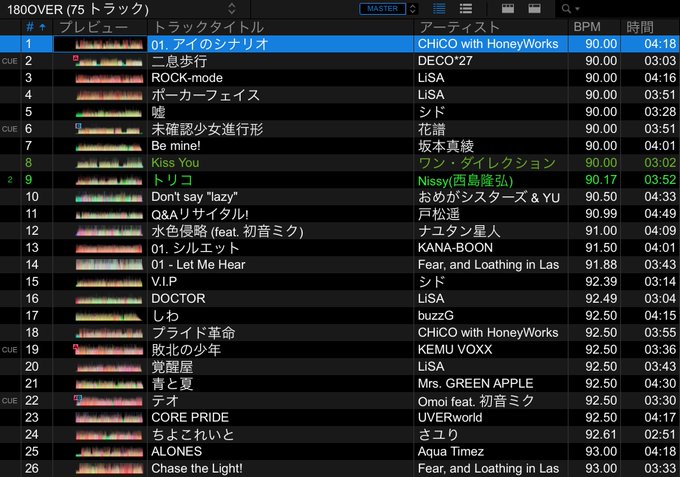Select track Don't say "lazy"
Image resolution: width=680 pixels, height=477 pixels.
(x=194, y=197)
